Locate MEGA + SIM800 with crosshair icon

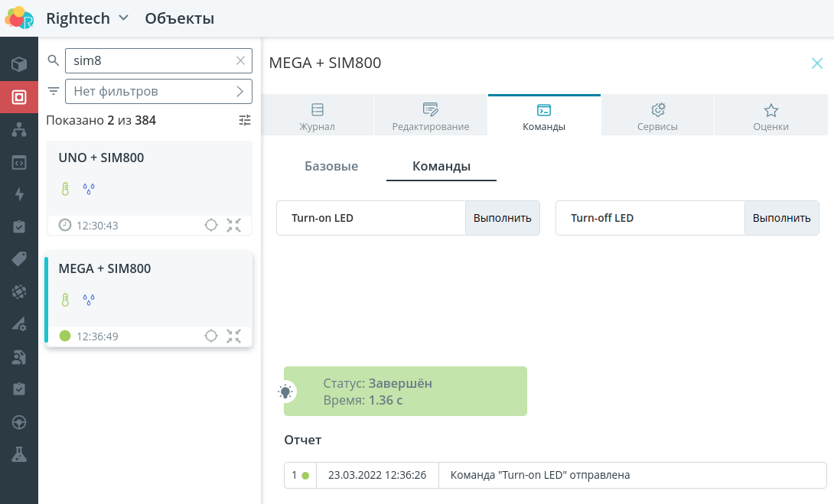point(212,336)
